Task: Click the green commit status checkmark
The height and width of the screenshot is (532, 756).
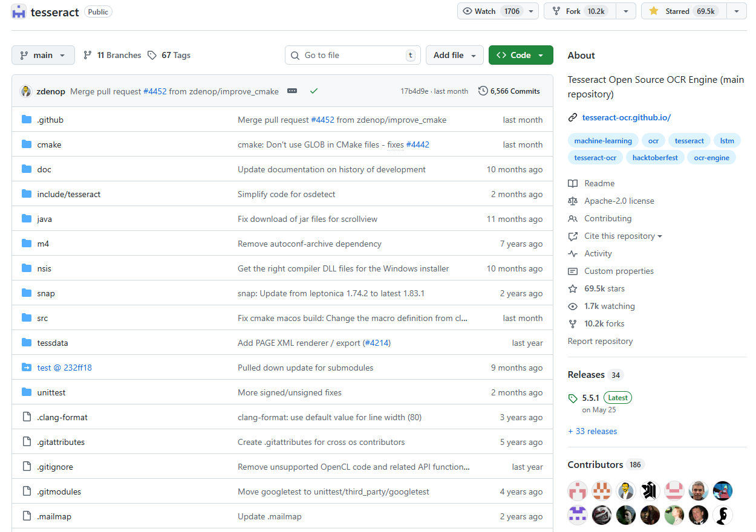Action: click(313, 91)
